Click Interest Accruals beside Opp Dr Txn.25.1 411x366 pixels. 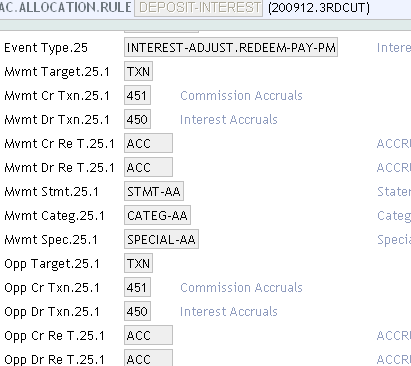(x=229, y=312)
